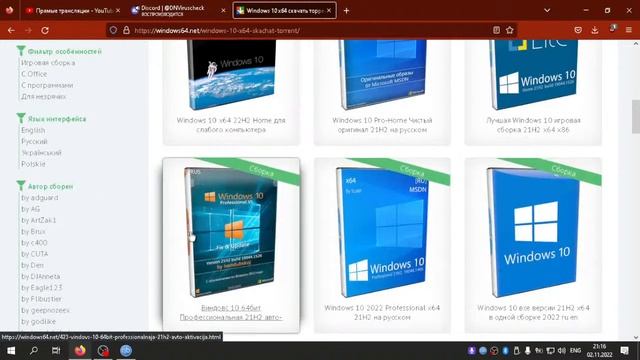Open Windows 10 2022 Professional x64 cover
Viewport: 640px width, 360px height.
(x=382, y=233)
